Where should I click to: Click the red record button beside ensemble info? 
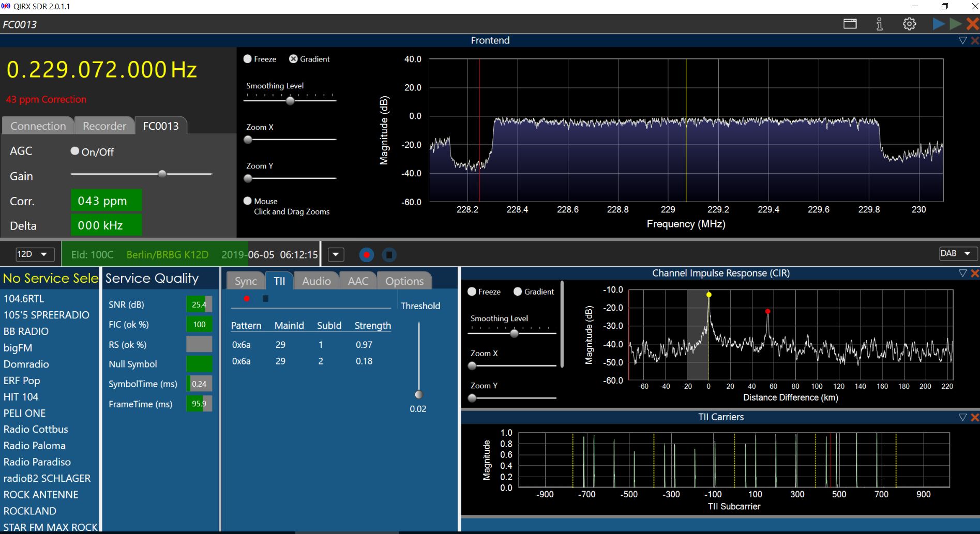pyautogui.click(x=367, y=255)
